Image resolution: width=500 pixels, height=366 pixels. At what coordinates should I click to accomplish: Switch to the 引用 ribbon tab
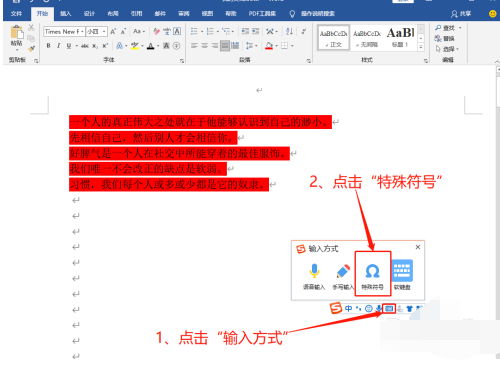coord(136,14)
